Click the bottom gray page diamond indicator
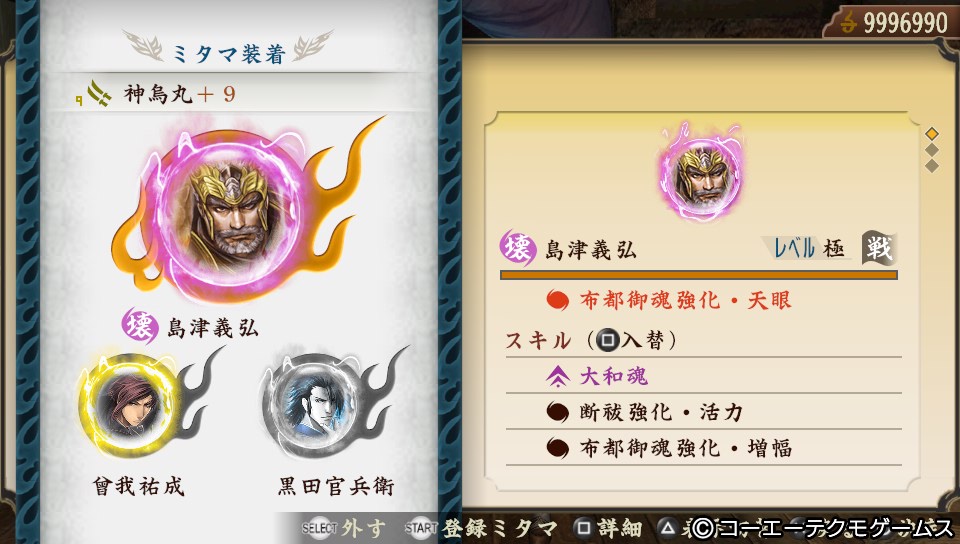Viewport: 960px width, 544px height. tap(932, 166)
